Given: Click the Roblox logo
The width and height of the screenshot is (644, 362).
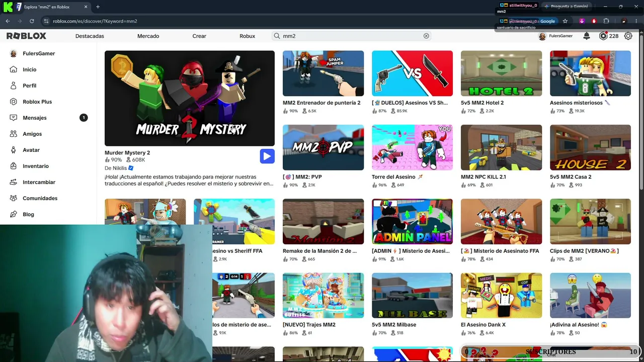Looking at the screenshot, I should tap(26, 36).
